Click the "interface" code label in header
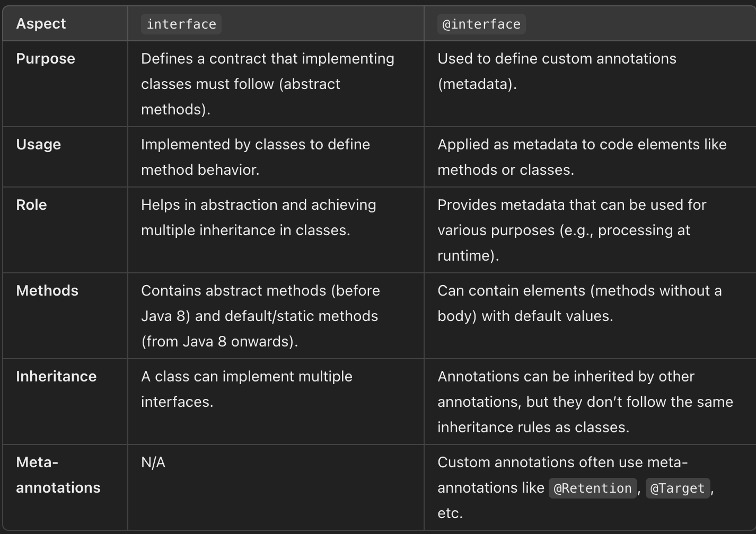 [x=181, y=24]
